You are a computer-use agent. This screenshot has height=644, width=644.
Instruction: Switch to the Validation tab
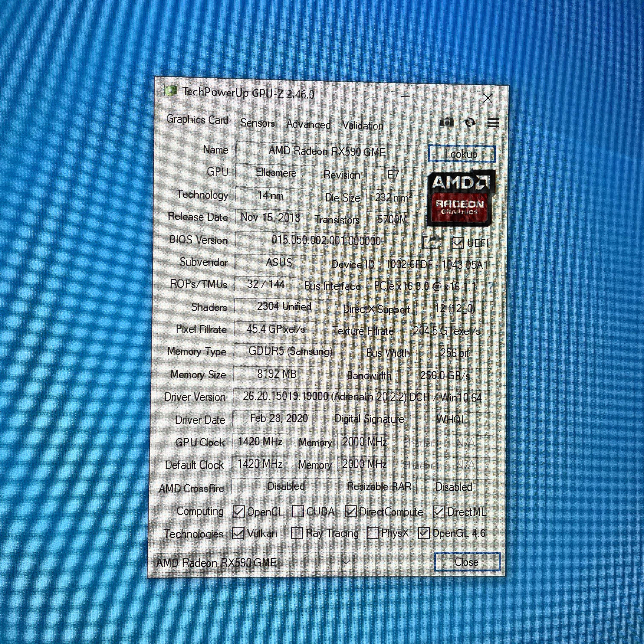click(363, 126)
